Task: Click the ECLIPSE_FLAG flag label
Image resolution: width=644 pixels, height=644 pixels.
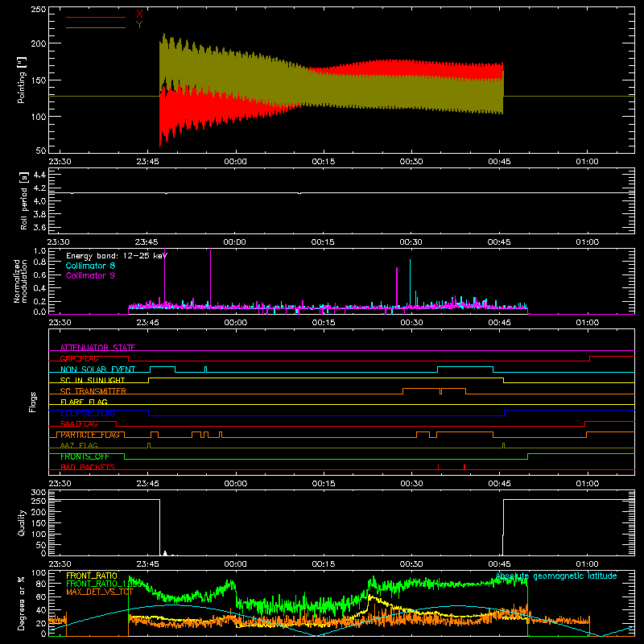Action: pos(88,413)
